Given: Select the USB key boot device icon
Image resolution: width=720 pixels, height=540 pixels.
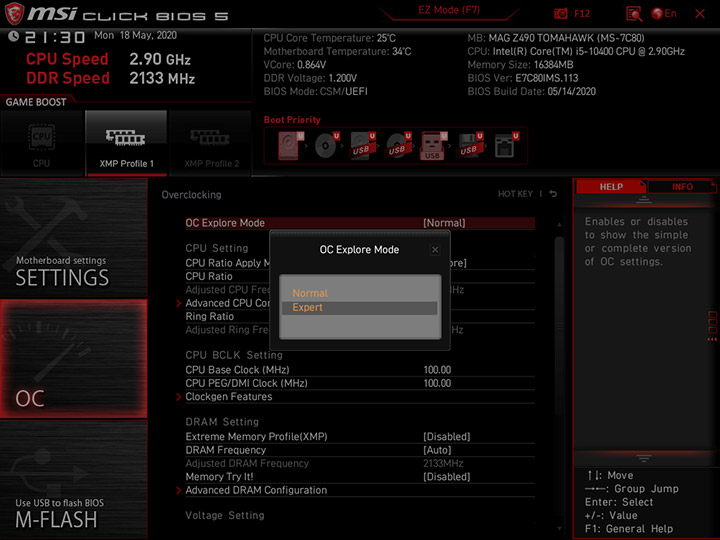Looking at the screenshot, I should tap(433, 146).
